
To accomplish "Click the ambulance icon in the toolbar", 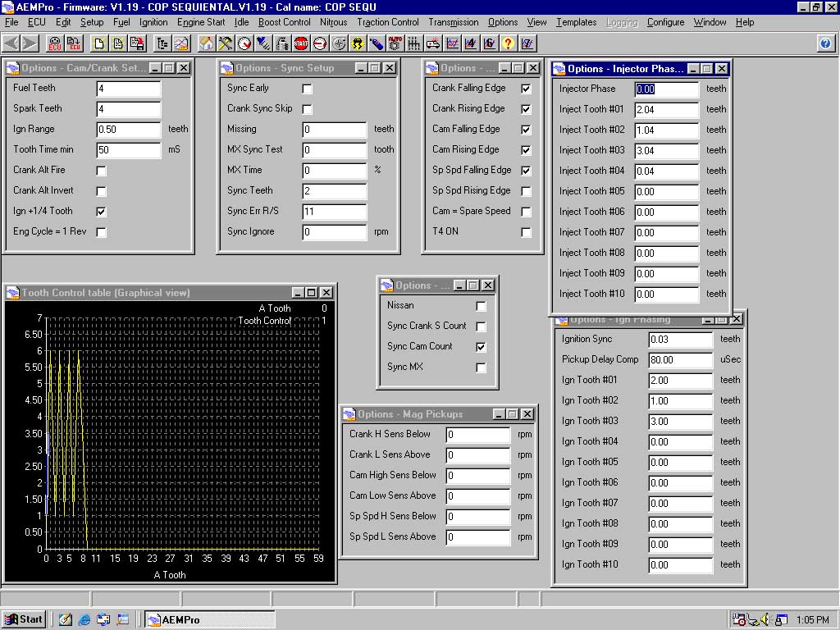I will 433,43.
